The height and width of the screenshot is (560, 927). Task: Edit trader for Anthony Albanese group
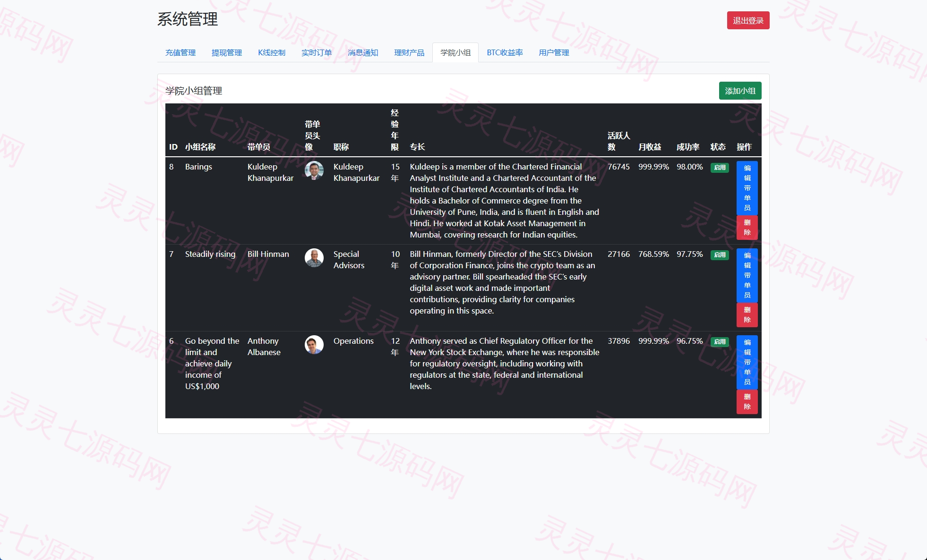747,362
